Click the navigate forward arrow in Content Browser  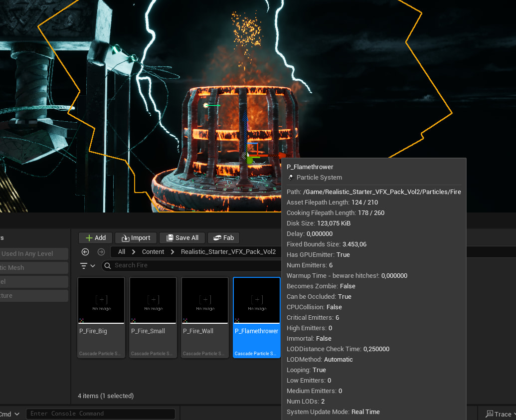[x=101, y=252]
